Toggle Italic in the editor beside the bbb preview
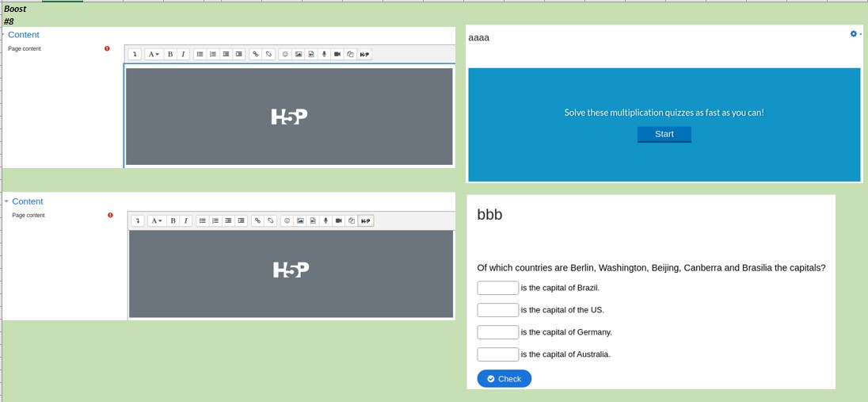The width and height of the screenshot is (868, 402). (185, 220)
